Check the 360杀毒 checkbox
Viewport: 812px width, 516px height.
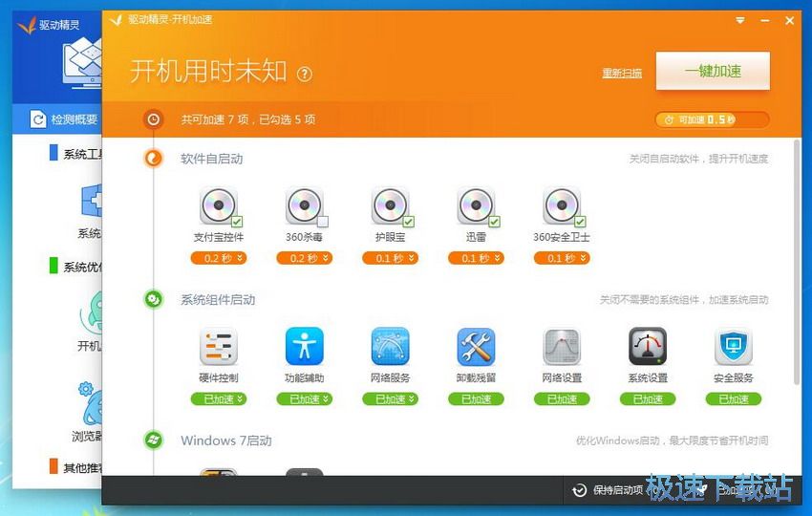click(323, 222)
